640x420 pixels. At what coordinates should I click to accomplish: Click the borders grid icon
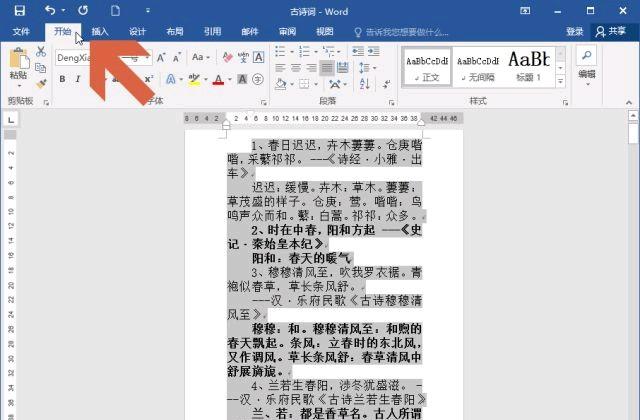point(304,84)
